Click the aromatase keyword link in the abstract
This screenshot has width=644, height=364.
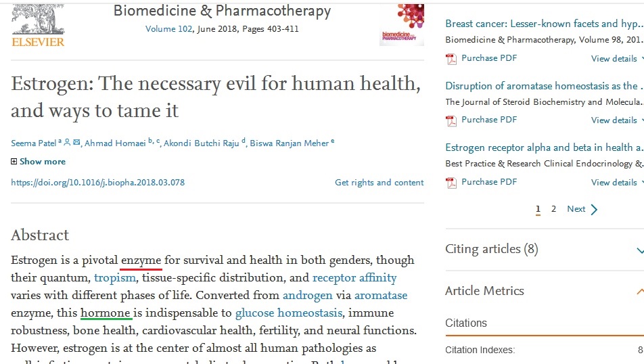[381, 296]
